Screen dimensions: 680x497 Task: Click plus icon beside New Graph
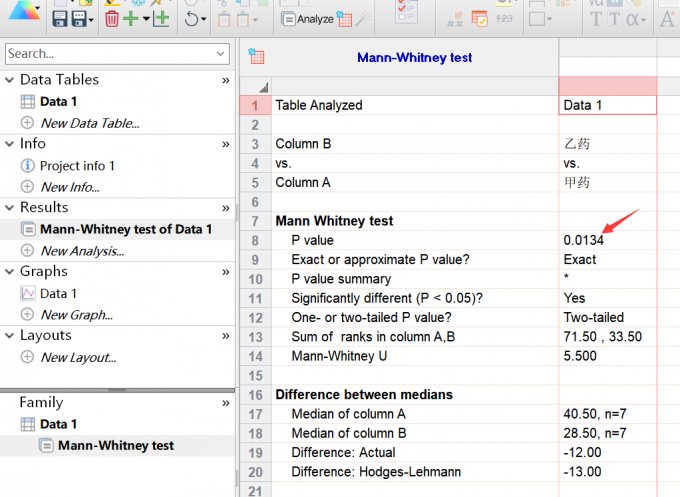point(27,314)
